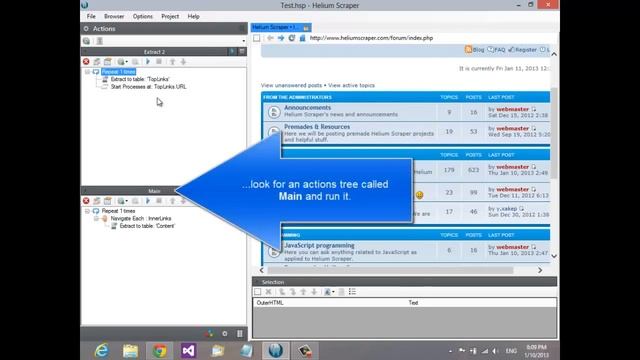
Task: Select the Helium Scraper browser tab
Action: coord(281,27)
